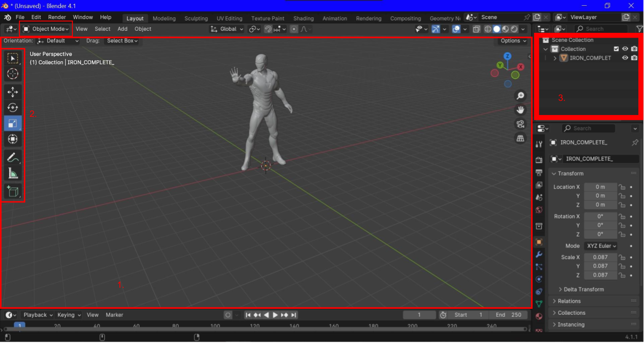Open the viewport Add menu
The width and height of the screenshot is (644, 343).
[122, 29]
